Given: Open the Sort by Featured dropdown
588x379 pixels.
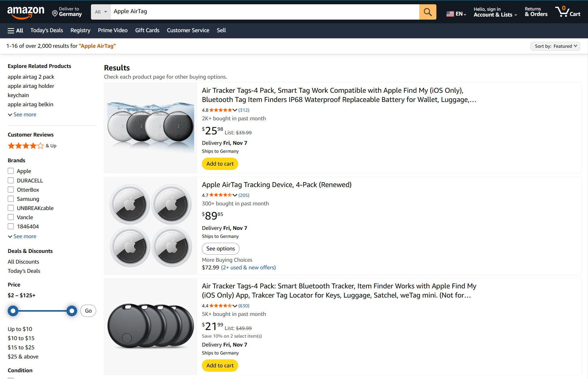Looking at the screenshot, I should (x=555, y=46).
